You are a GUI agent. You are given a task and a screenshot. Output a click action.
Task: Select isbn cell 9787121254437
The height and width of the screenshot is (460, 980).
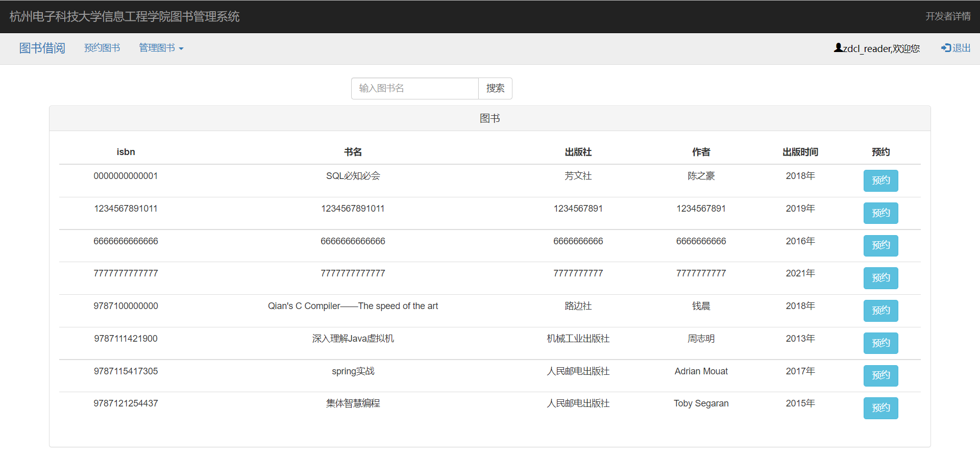pyautogui.click(x=126, y=403)
